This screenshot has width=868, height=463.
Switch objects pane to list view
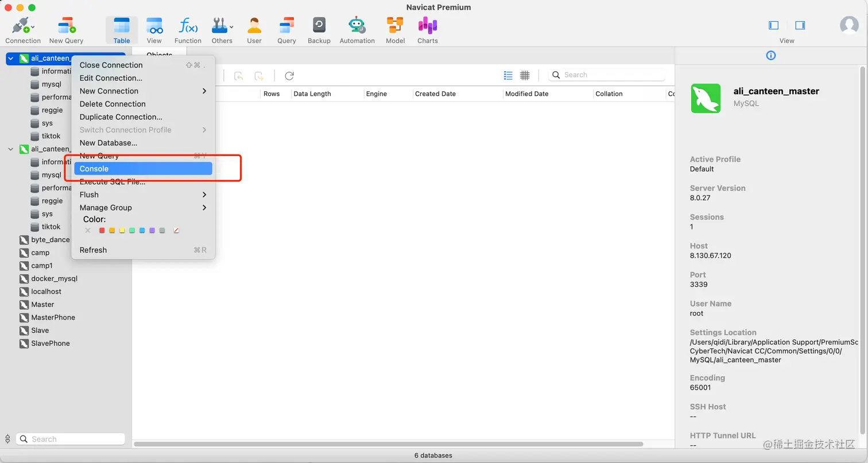point(508,75)
